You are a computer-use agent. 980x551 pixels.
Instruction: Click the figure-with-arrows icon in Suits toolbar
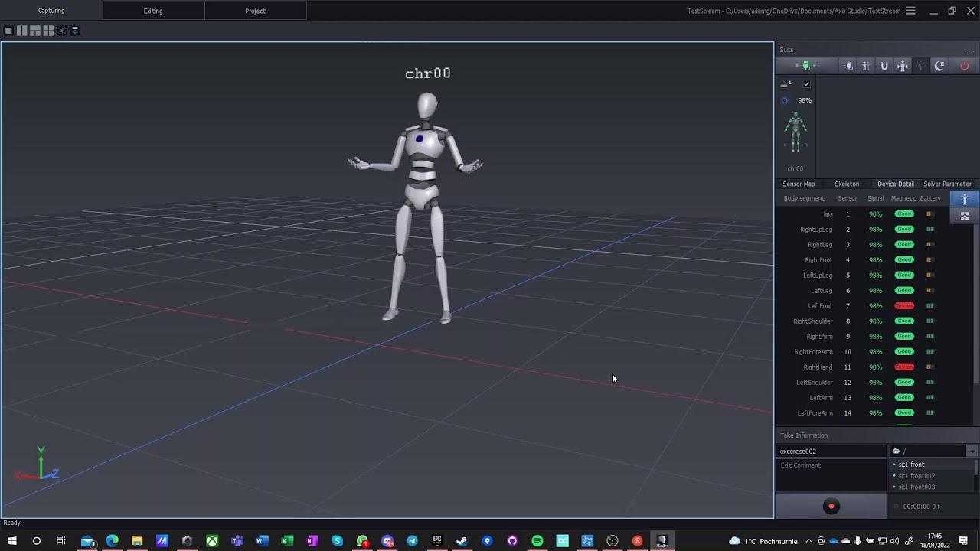(903, 66)
